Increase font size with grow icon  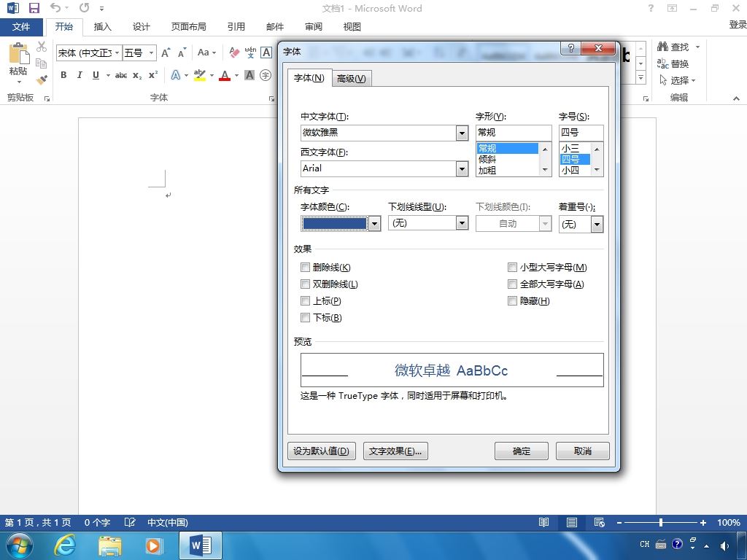166,52
